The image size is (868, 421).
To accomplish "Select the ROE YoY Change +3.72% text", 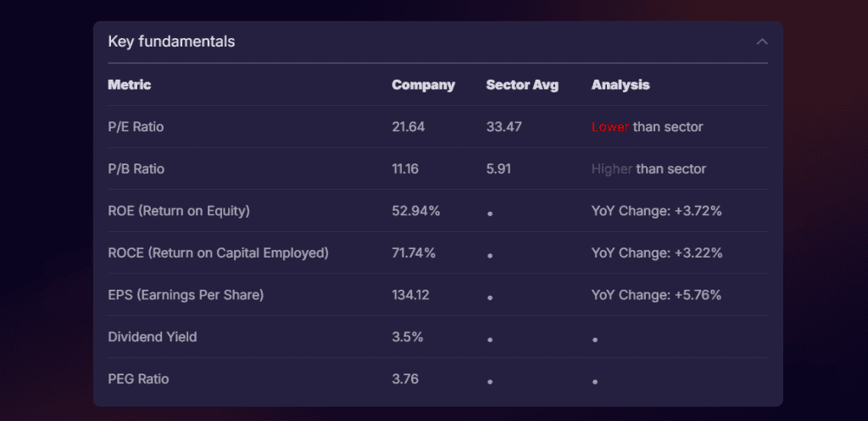I will point(656,211).
